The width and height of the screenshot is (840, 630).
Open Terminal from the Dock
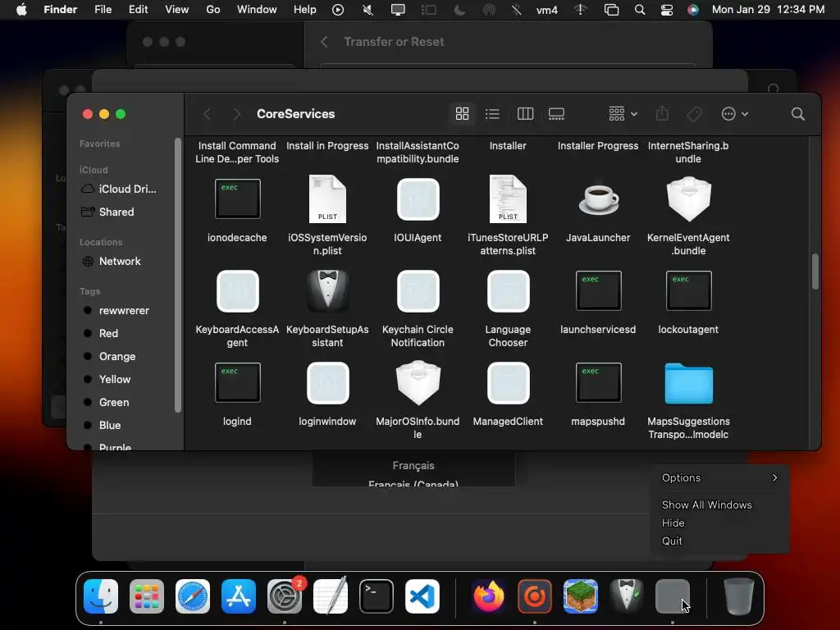376,596
